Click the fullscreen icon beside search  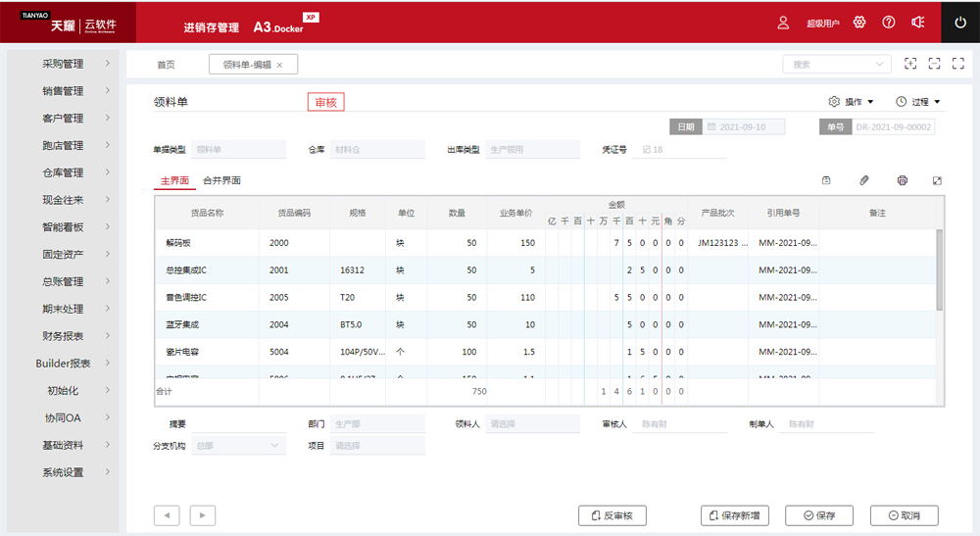point(934,64)
